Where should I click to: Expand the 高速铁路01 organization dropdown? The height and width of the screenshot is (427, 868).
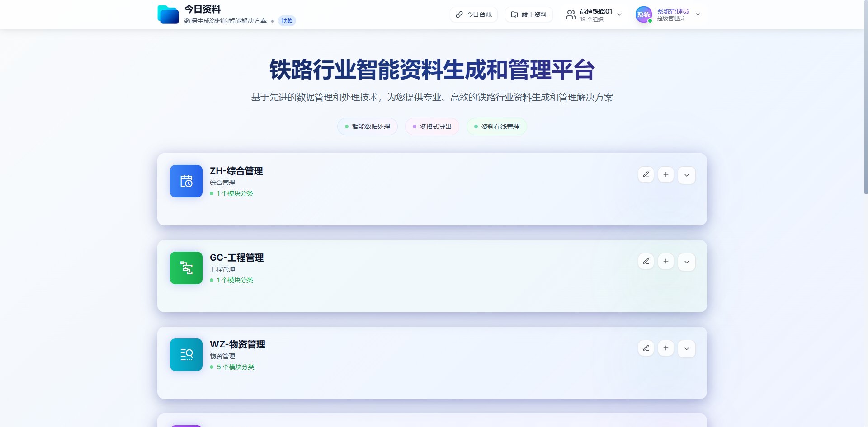tap(594, 14)
